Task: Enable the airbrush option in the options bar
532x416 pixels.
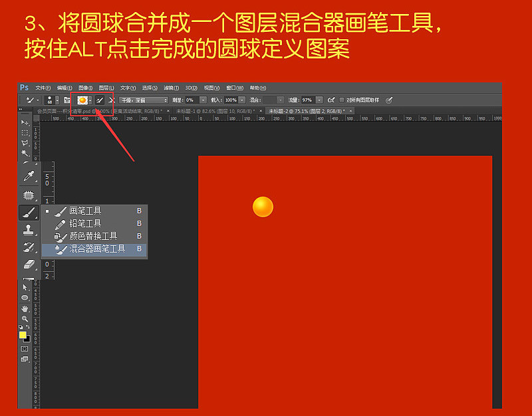Action: [x=331, y=100]
